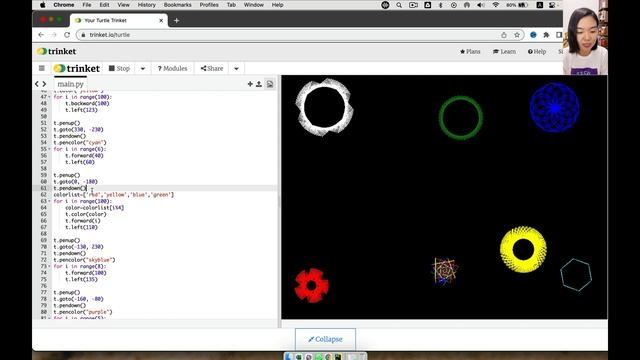Fold the for loop at line 47
Screen dimensions: 640x360
coord(49,97)
